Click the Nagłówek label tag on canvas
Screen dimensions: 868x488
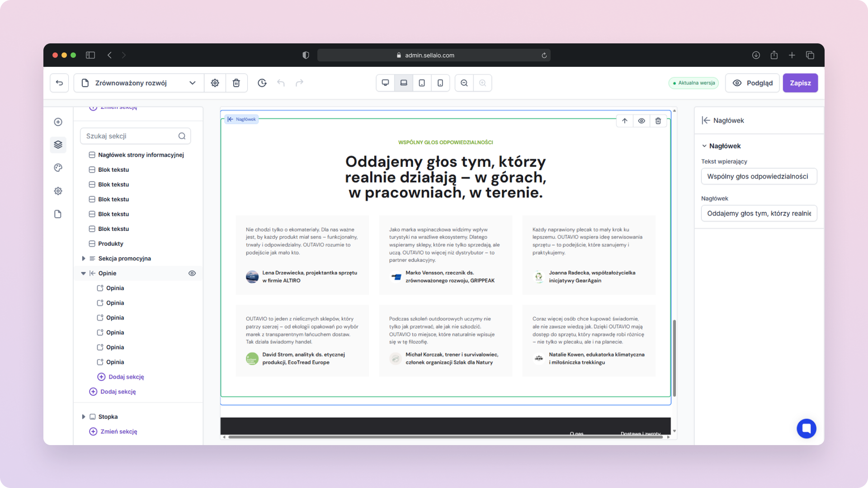242,119
